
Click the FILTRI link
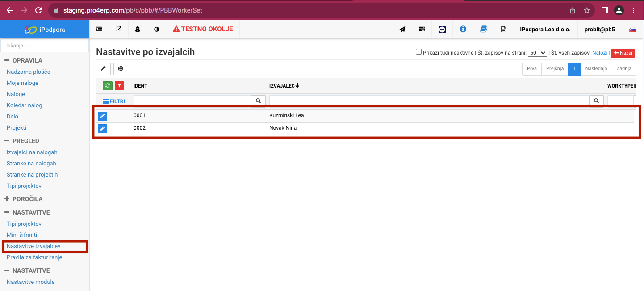pyautogui.click(x=114, y=101)
